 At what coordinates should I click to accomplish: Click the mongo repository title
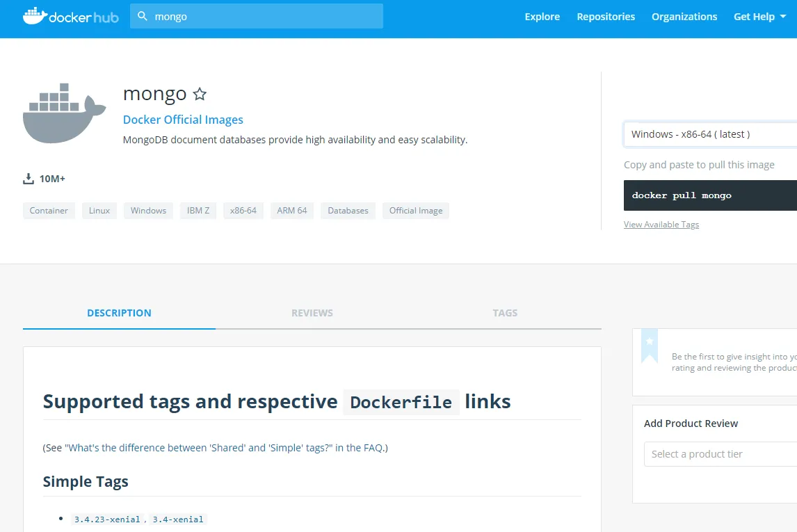tap(155, 94)
